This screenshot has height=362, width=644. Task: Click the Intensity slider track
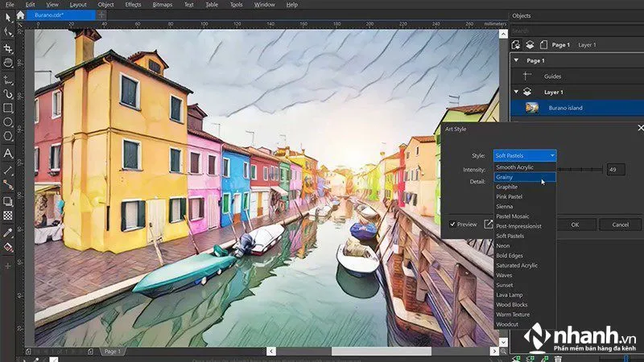(x=580, y=169)
